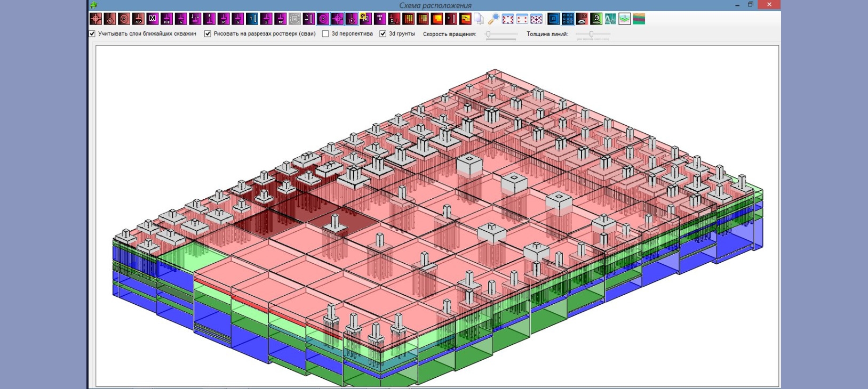Click the blue question-mark pile icon
Viewport: 868px width, 389px height.
[x=252, y=19]
